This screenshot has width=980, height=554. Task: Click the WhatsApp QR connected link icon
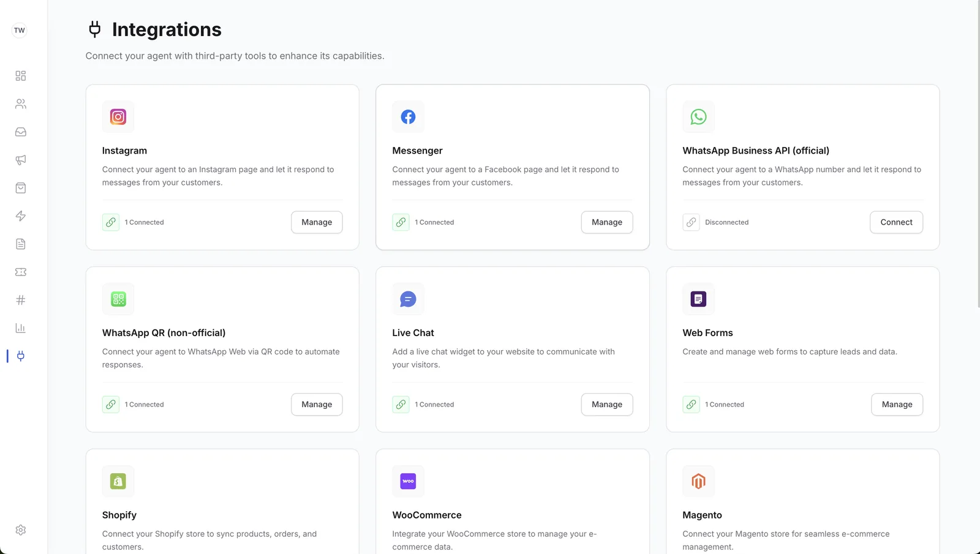111,405
